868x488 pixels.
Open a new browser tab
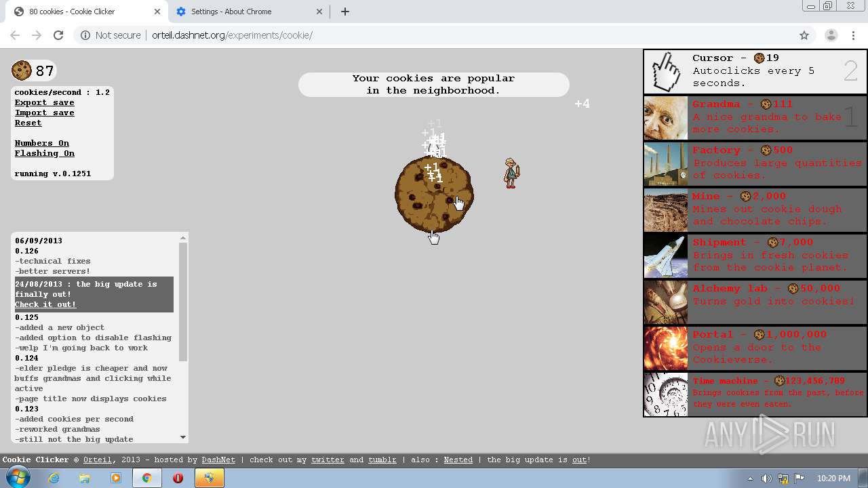click(345, 12)
